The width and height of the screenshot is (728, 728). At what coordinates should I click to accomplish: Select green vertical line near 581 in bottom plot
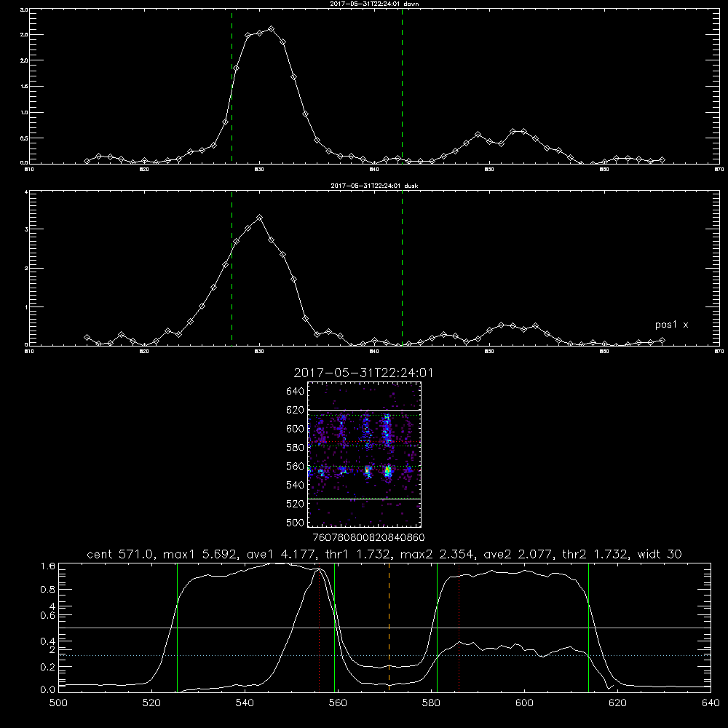[437, 627]
